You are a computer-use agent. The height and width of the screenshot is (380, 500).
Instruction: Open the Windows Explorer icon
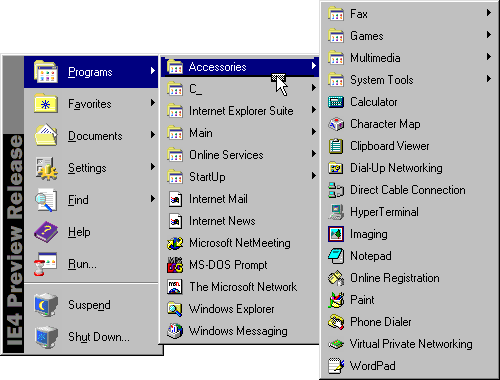pos(175,309)
